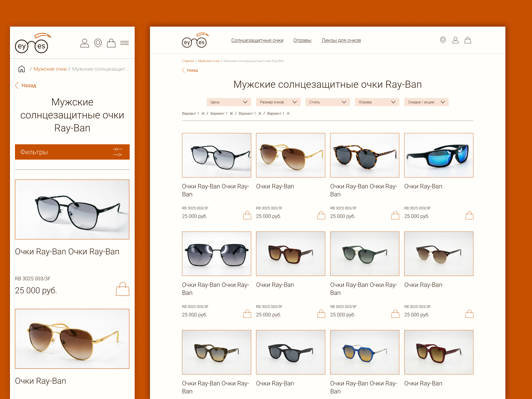Click mobile title Очки Ray-Ban Очки Ray-Ban
Image resolution: width=532 pixels, height=399 pixels.
pos(67,252)
